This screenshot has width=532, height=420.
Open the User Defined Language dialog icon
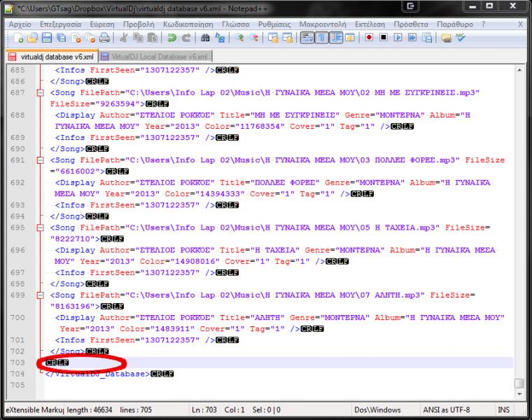(x=349, y=38)
